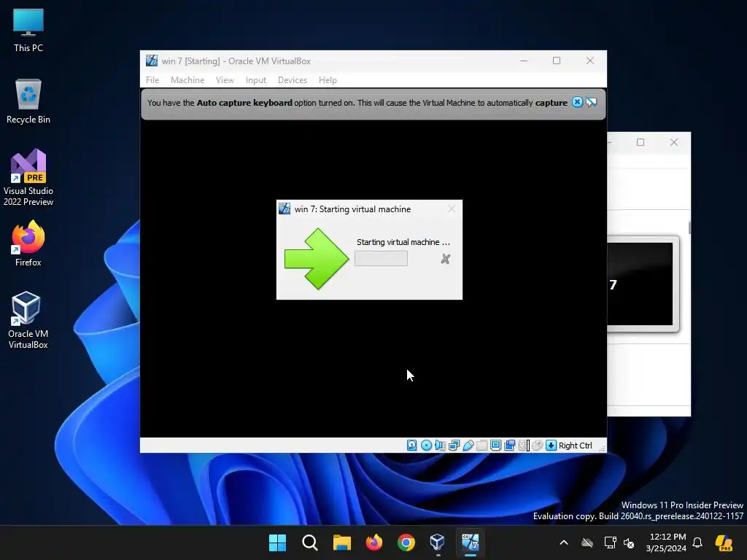
Task: Cancel starting the virtual machine
Action: [x=446, y=259]
